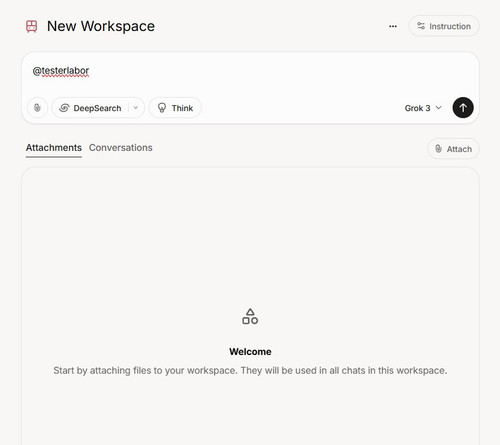This screenshot has height=445, width=500.
Task: Click the red workspace icon beside the title
Action: [x=32, y=26]
